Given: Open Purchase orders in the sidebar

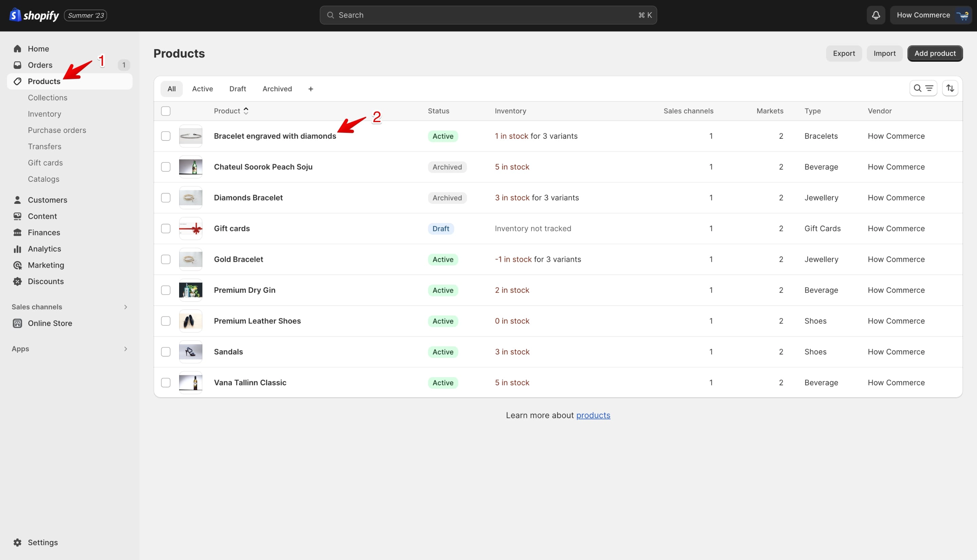Looking at the screenshot, I should 57,130.
